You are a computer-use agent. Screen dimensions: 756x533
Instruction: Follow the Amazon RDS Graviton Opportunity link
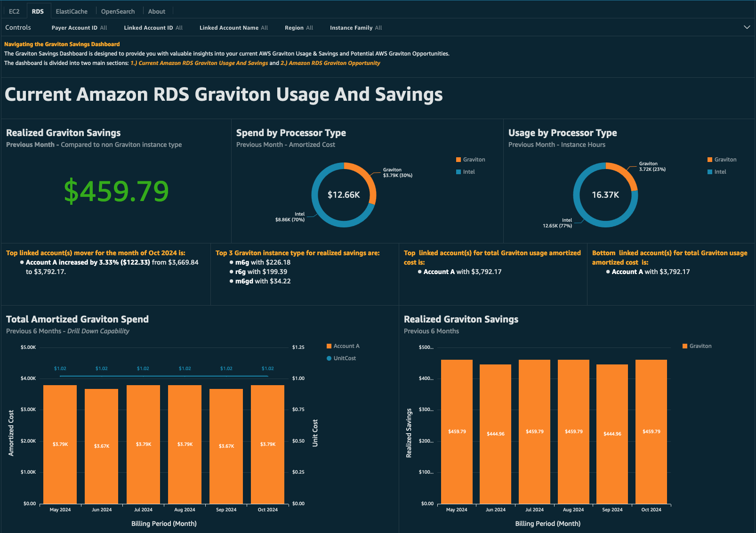(x=330, y=63)
